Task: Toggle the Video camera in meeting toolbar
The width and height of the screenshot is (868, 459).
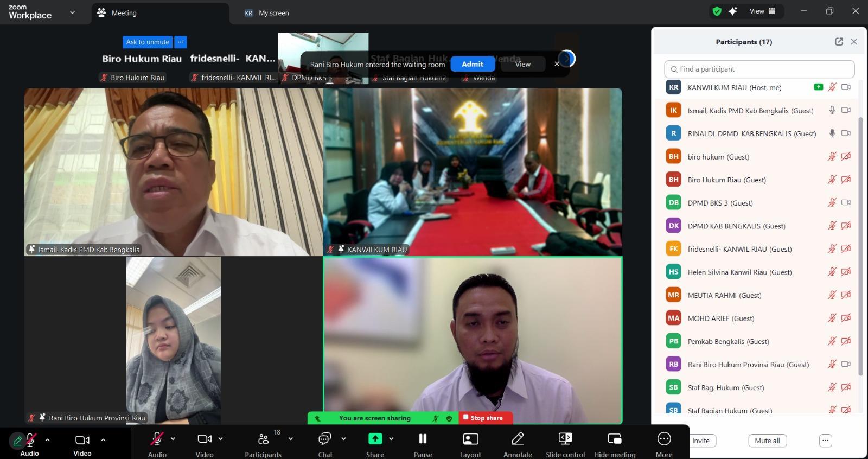Action: point(205,439)
